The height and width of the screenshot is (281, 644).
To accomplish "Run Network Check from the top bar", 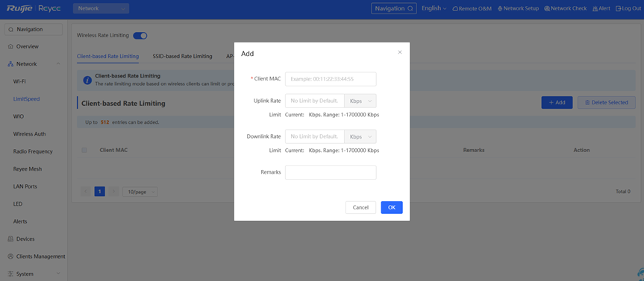I will pos(566,9).
